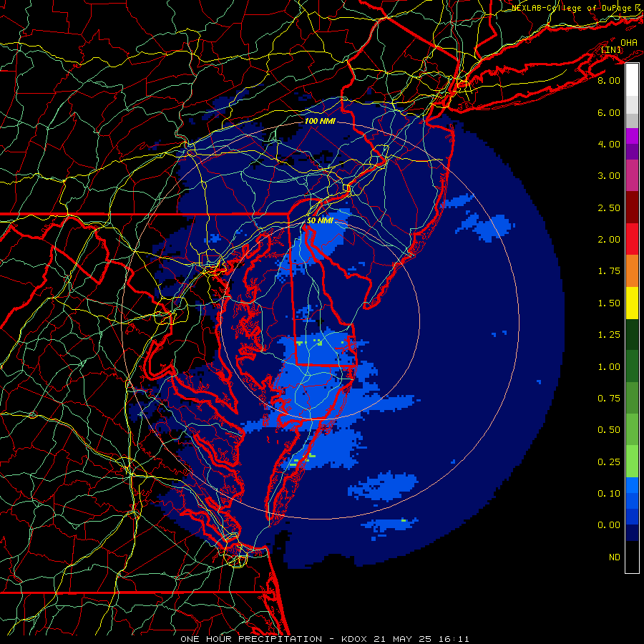
Task: Click the "KDOX" radar site identifier
Action: [355, 639]
